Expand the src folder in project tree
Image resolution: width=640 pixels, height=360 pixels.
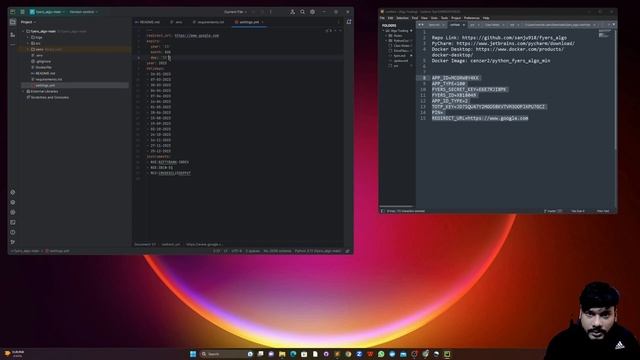pos(28,43)
